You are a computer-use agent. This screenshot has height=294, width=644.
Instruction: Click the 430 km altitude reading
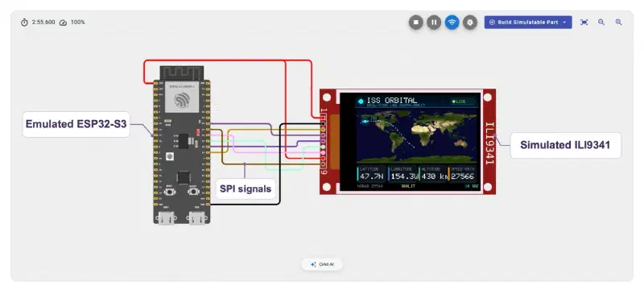(434, 176)
